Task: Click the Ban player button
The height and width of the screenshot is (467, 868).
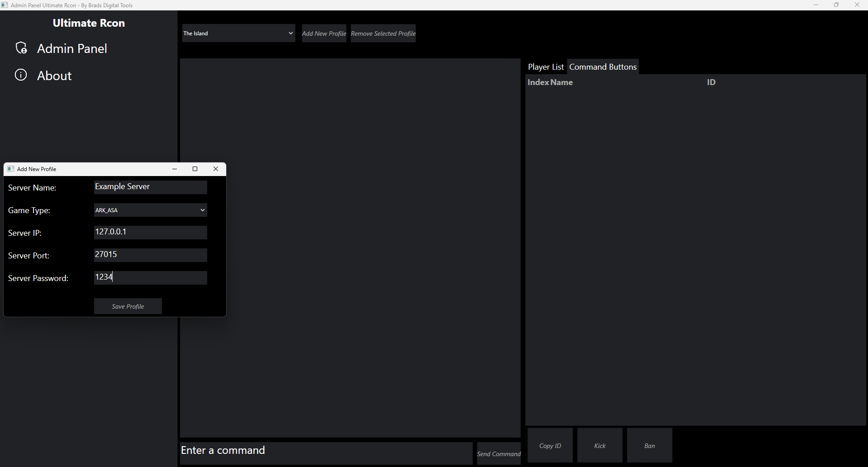Action: click(x=649, y=445)
